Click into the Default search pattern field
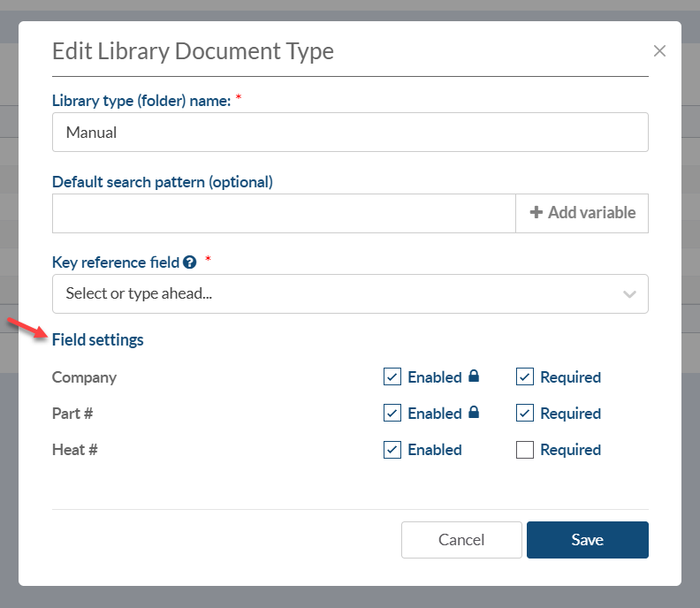Image resolution: width=700 pixels, height=608 pixels. point(284,213)
